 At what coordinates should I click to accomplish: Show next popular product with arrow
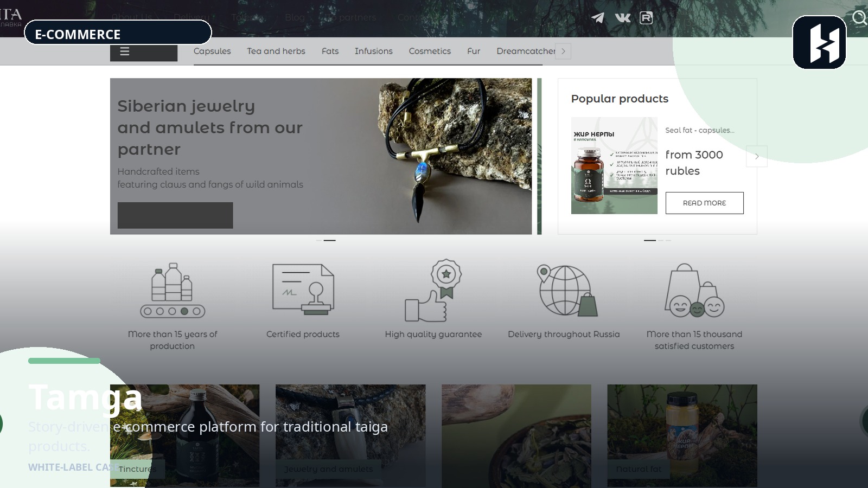tap(757, 156)
